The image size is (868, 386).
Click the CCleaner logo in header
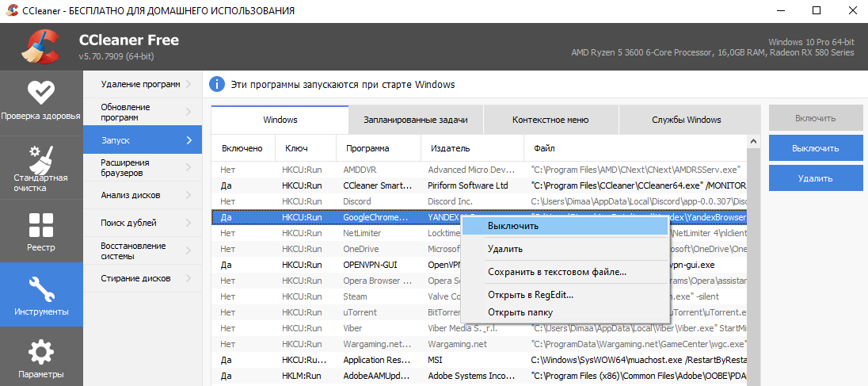coord(40,48)
